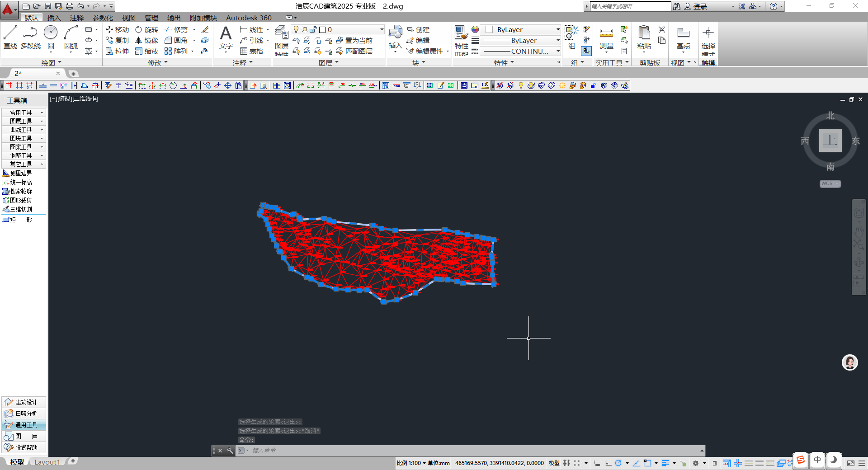
Task: Toggle ortho mode in status bar
Action: [608, 463]
